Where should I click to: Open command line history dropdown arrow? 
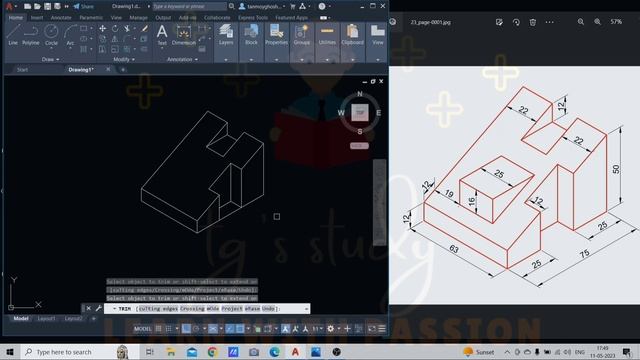pos(306,309)
